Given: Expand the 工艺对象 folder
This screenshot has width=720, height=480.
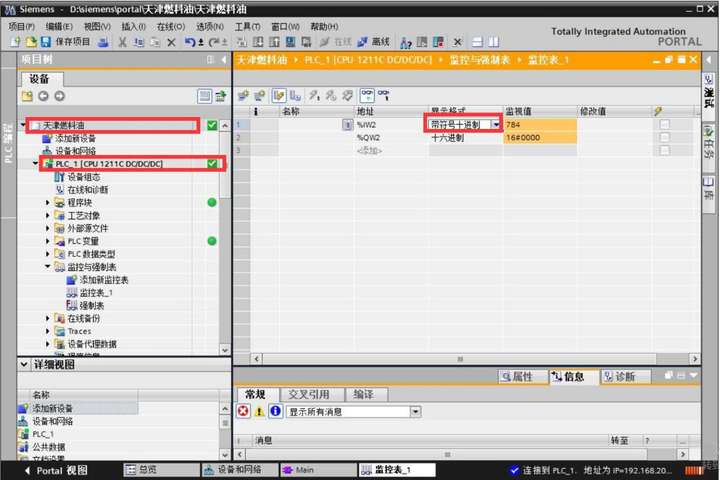Looking at the screenshot, I should pos(48,215).
